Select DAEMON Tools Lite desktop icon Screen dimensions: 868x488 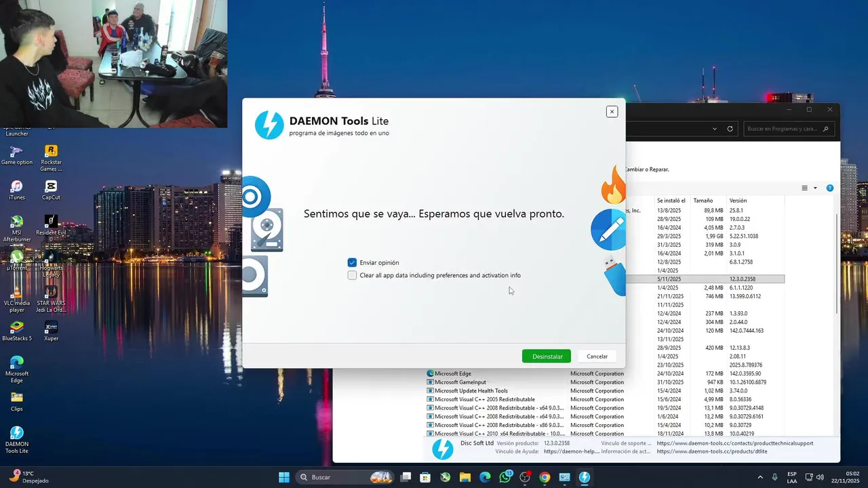click(16, 440)
